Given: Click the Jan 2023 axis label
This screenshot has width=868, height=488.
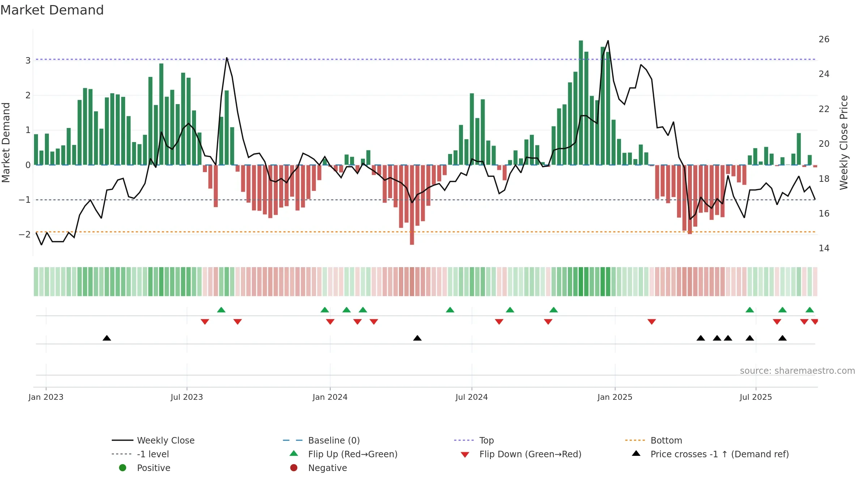Looking at the screenshot, I should (x=46, y=397).
